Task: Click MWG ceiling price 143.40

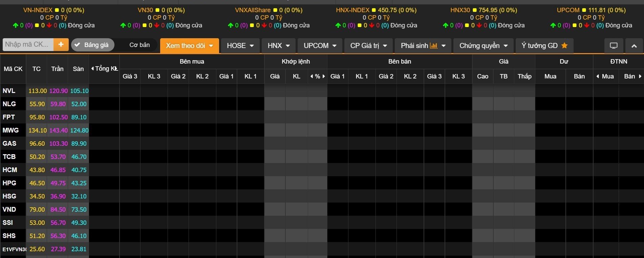Action: coord(58,130)
